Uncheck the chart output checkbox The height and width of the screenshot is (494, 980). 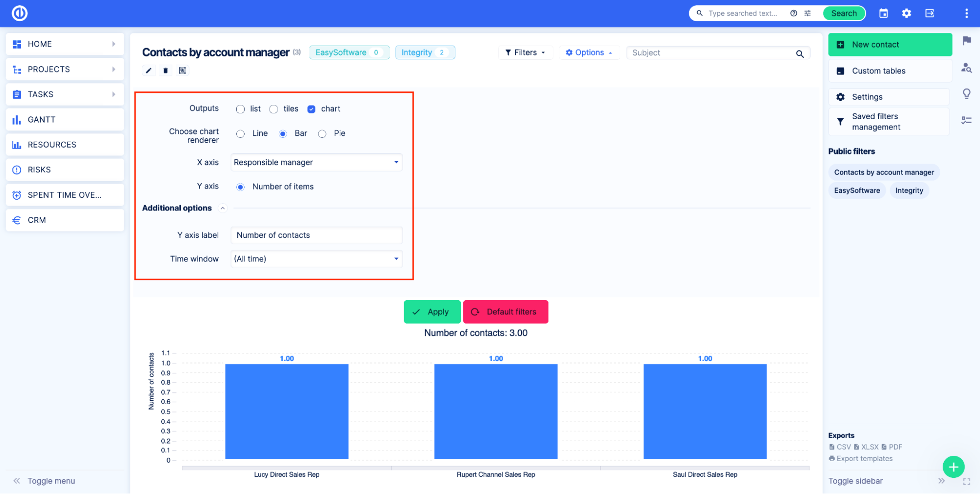click(311, 109)
